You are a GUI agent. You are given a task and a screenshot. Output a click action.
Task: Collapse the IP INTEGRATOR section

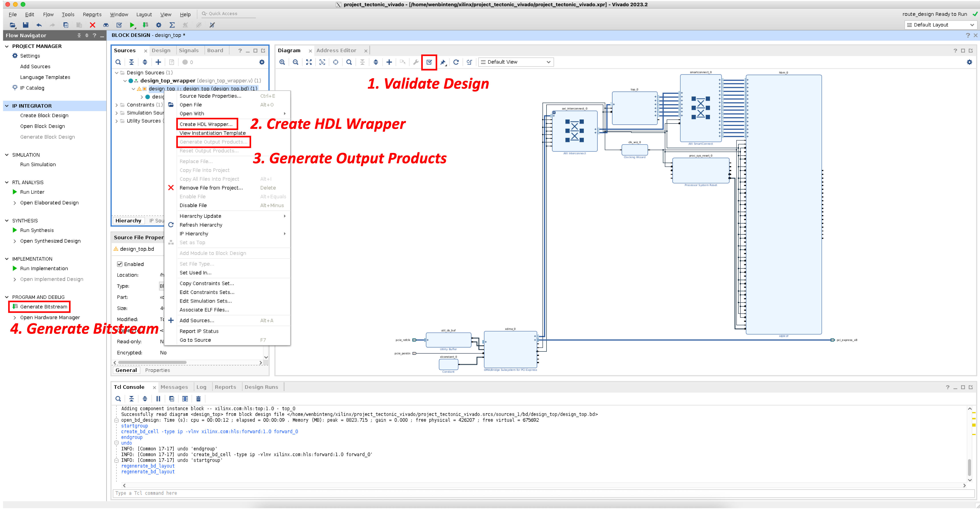pos(7,106)
